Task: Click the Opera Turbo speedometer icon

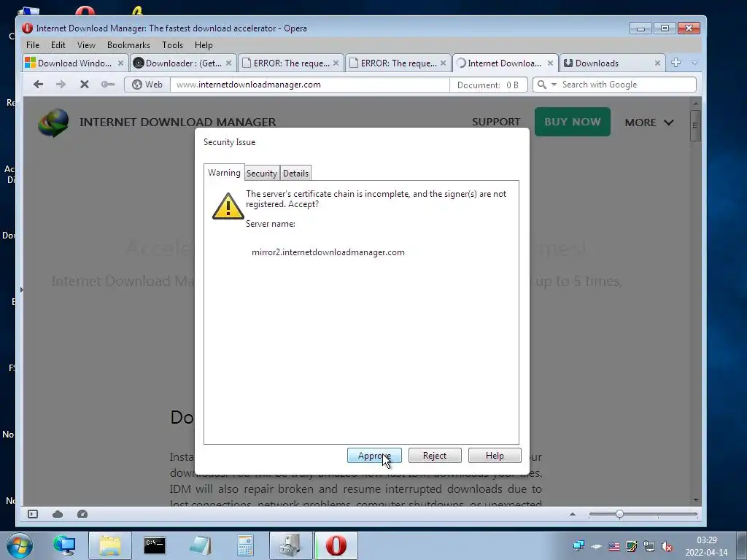Action: (x=82, y=514)
